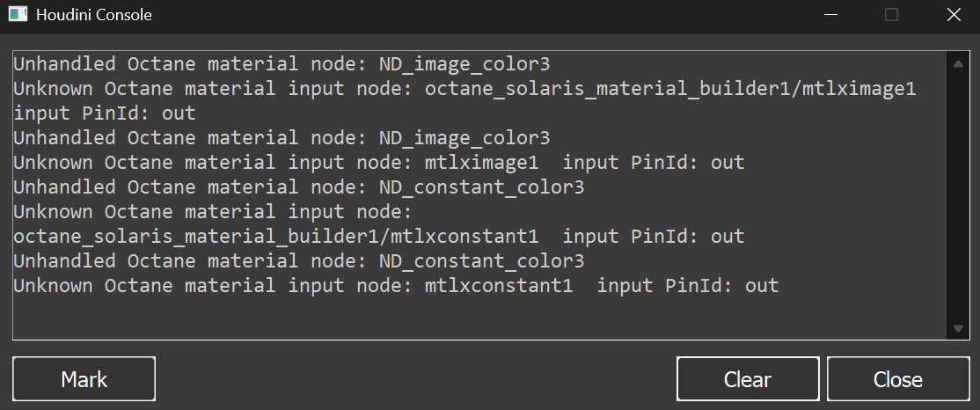Click the Houdini Console app icon
This screenshot has width=980, height=410.
click(x=18, y=14)
